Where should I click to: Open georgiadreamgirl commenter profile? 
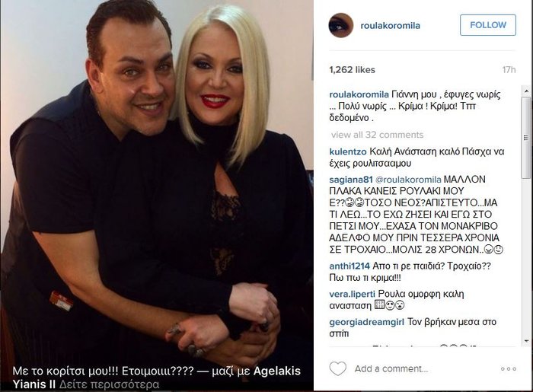[x=367, y=322]
